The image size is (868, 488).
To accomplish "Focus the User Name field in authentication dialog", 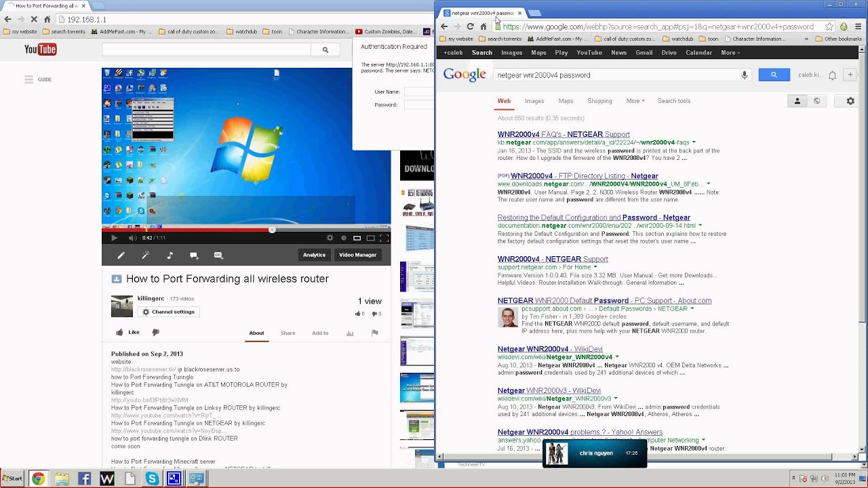I will click(x=418, y=91).
